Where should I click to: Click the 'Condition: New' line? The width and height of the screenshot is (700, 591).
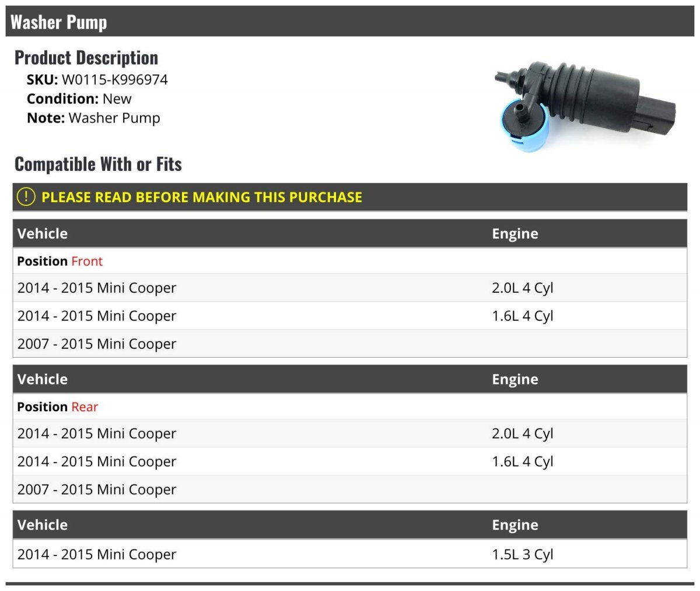(79, 99)
